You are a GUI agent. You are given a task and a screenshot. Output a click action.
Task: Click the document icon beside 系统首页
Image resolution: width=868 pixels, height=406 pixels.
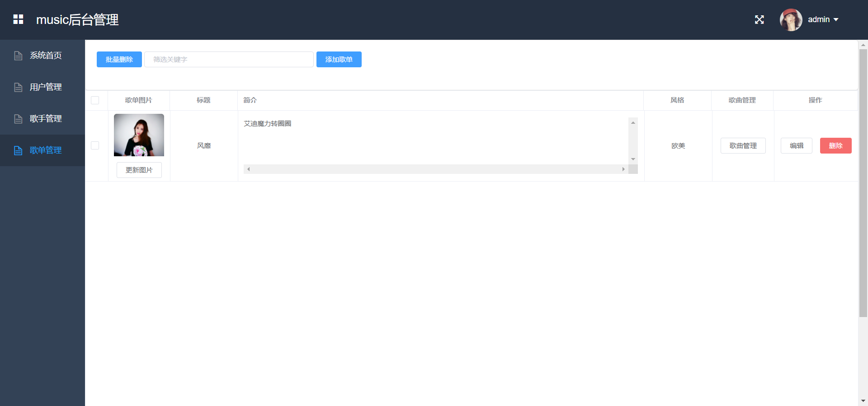(x=18, y=56)
